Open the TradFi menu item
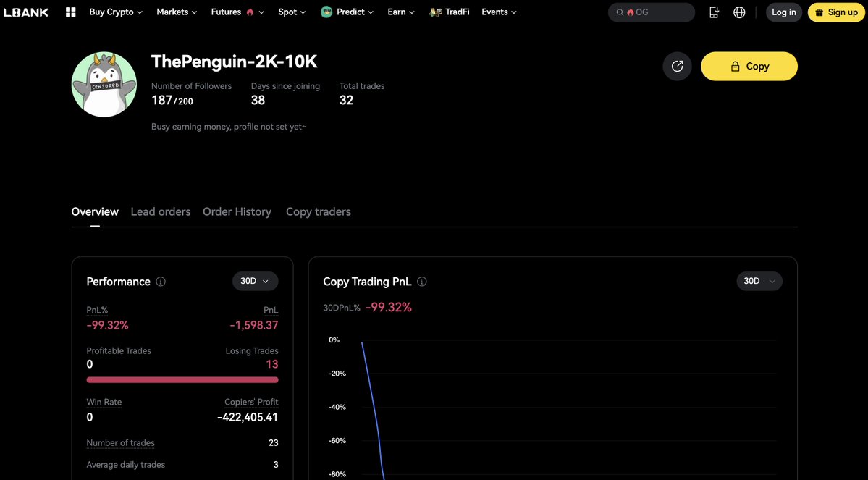 [x=449, y=12]
